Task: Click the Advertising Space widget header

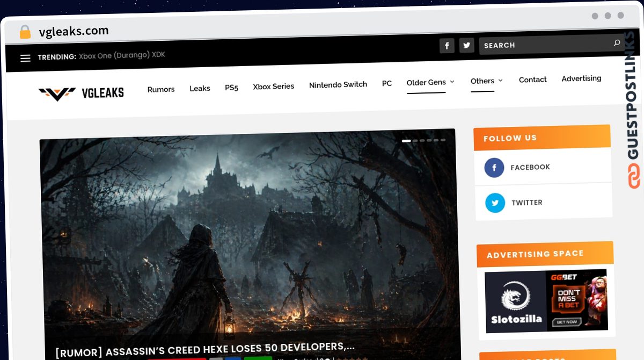Action: [x=545, y=254]
